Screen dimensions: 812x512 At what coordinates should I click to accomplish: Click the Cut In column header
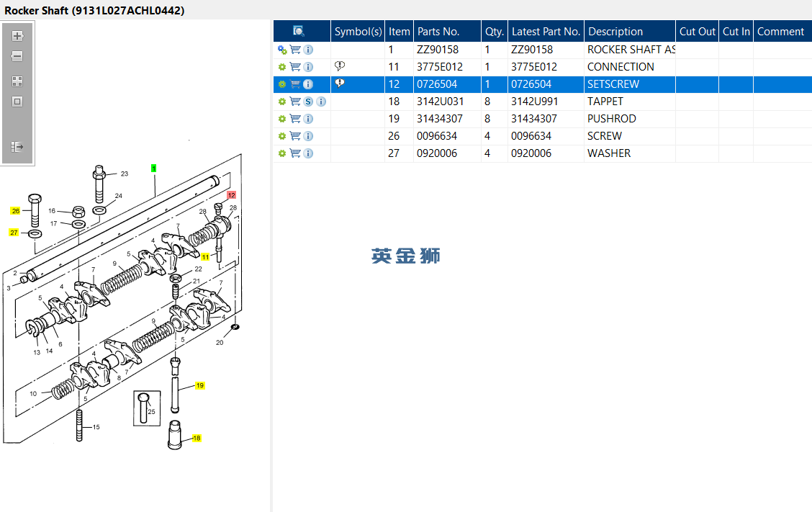pos(736,31)
